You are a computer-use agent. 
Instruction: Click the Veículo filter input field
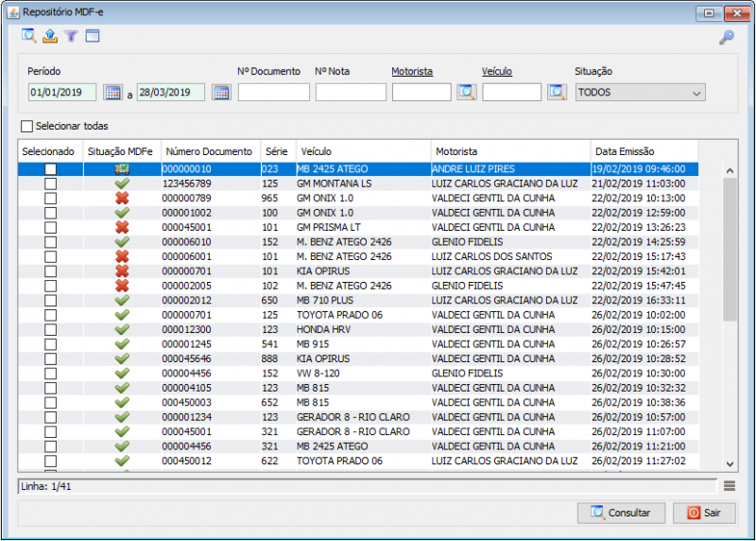point(511,92)
